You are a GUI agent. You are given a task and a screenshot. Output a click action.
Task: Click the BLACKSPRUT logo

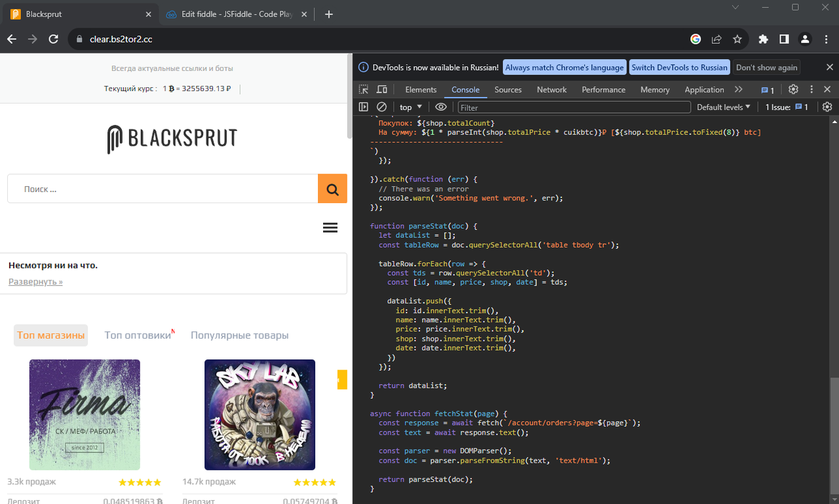click(x=173, y=138)
